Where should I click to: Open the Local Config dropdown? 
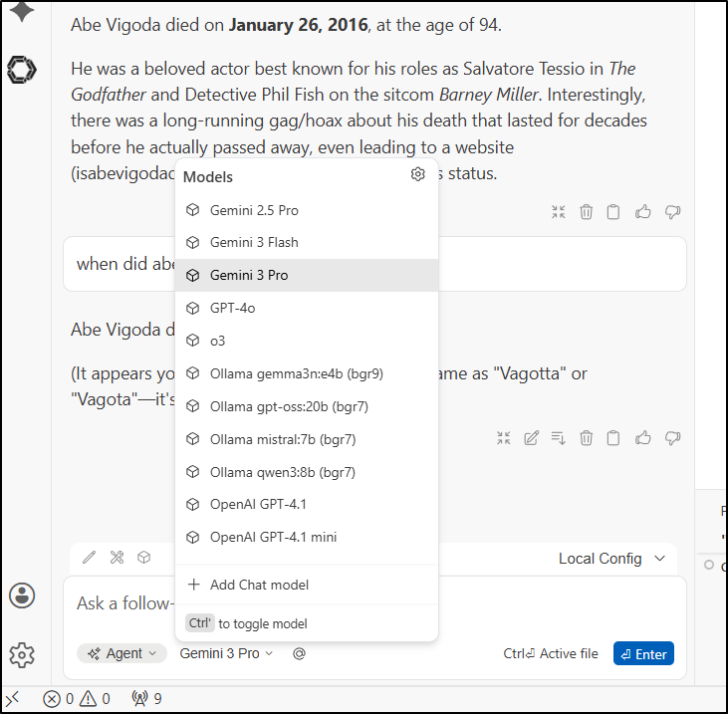(x=611, y=559)
